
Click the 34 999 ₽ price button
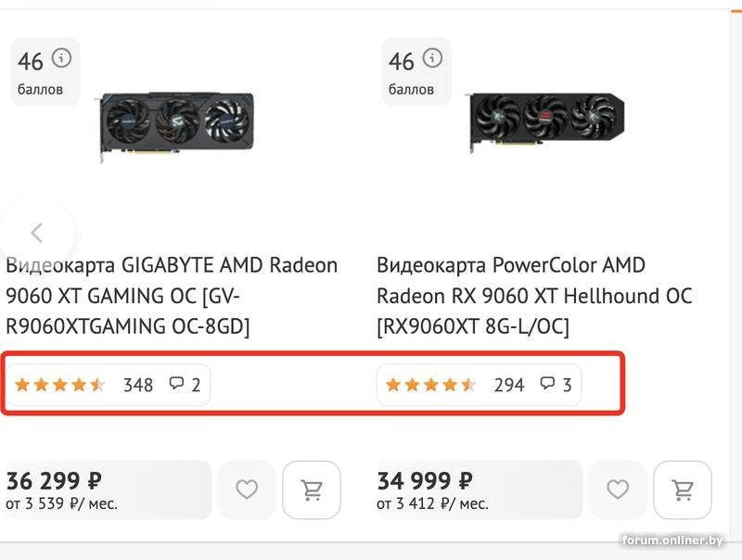click(x=478, y=490)
